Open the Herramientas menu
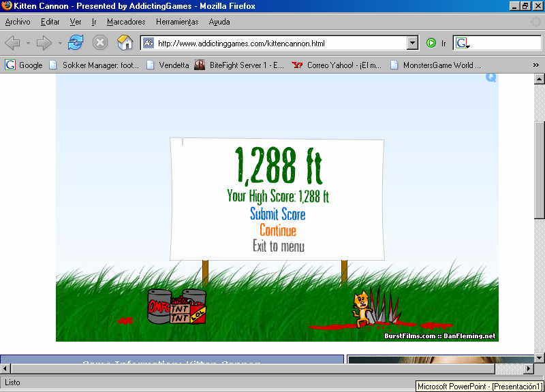 [x=177, y=22]
